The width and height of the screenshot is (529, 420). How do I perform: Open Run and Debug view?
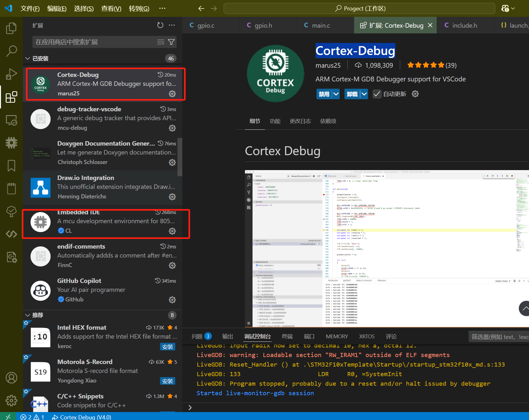tap(11, 74)
